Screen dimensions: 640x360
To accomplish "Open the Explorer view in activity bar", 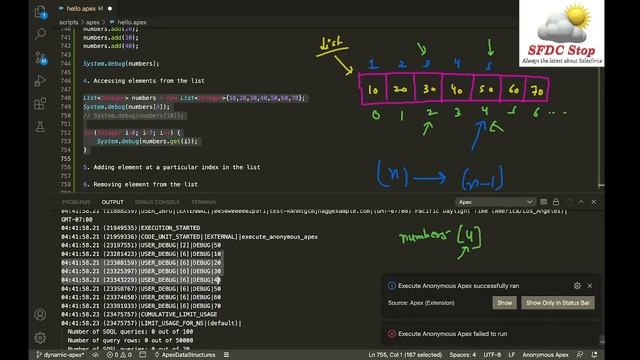I will coord(40,12).
